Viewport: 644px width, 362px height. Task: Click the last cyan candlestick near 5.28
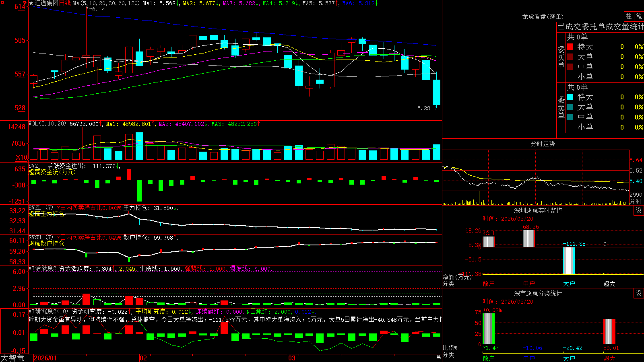tap(436, 92)
